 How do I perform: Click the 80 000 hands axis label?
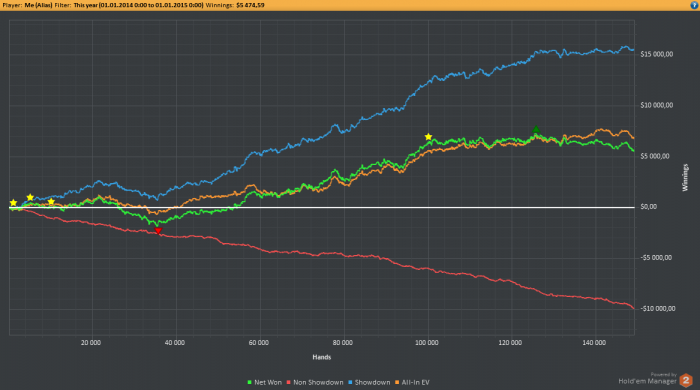(342, 343)
